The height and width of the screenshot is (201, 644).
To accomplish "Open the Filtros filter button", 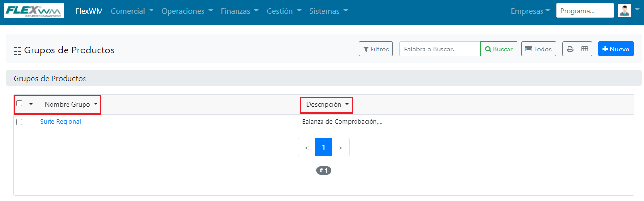I will coord(376,49).
